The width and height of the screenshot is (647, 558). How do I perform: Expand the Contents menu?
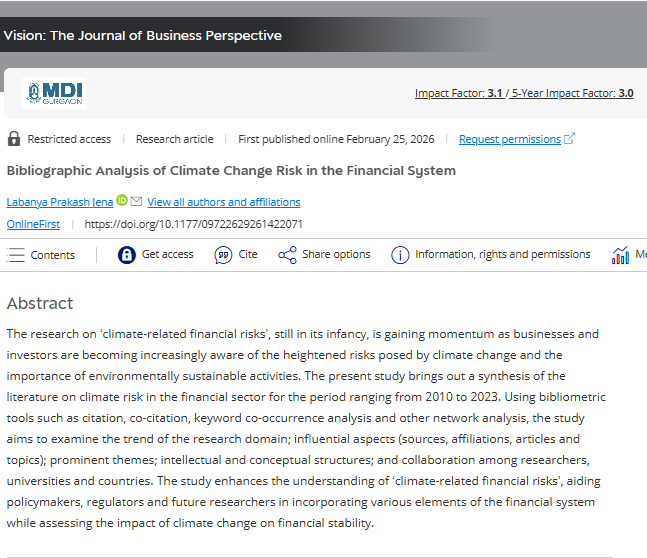point(41,255)
